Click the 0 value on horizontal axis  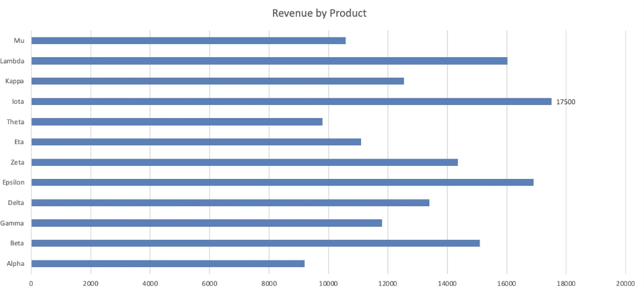pos(31,283)
